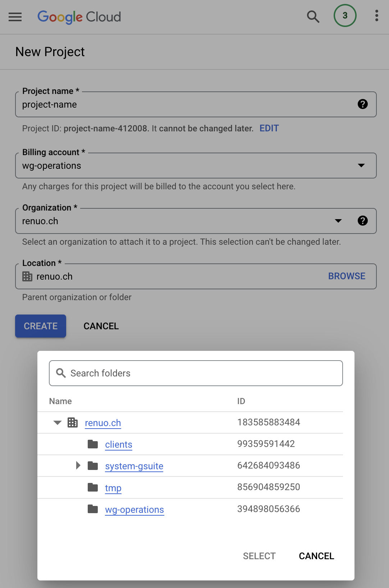Open the Organization dropdown arrow
This screenshot has height=588, width=389.
[338, 221]
